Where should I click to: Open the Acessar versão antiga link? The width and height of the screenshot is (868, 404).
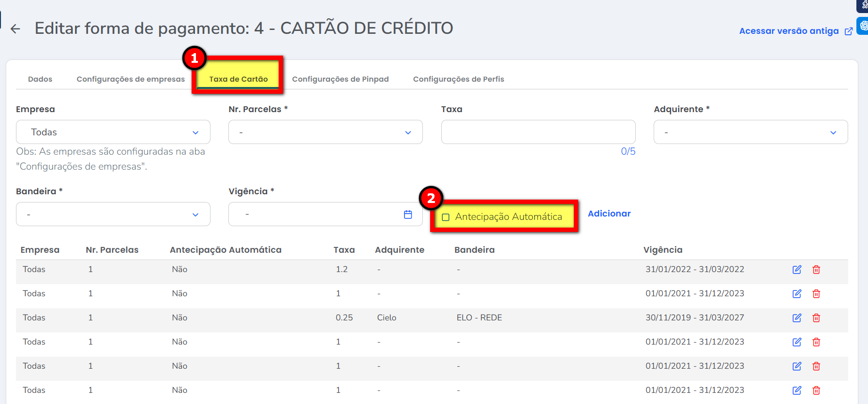[x=789, y=31]
